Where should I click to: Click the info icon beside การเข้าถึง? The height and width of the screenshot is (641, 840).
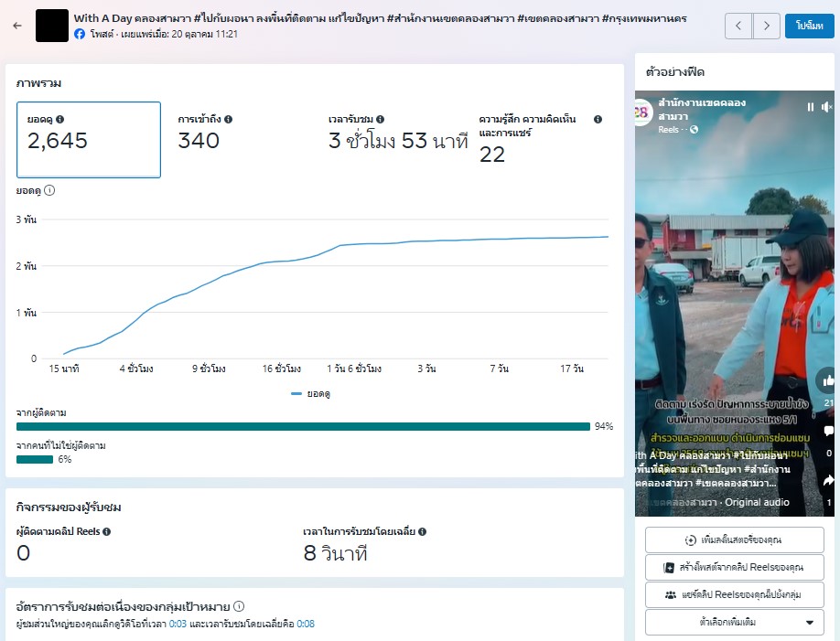pyautogui.click(x=229, y=120)
